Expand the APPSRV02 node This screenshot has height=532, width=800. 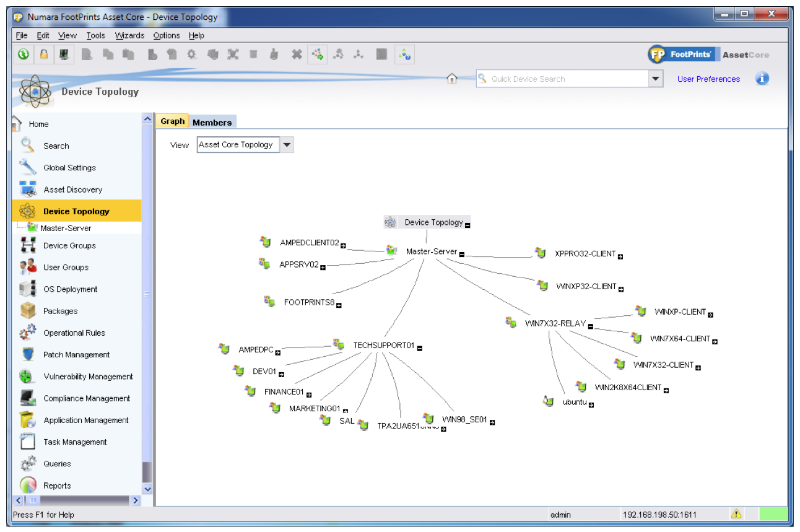coord(323,267)
